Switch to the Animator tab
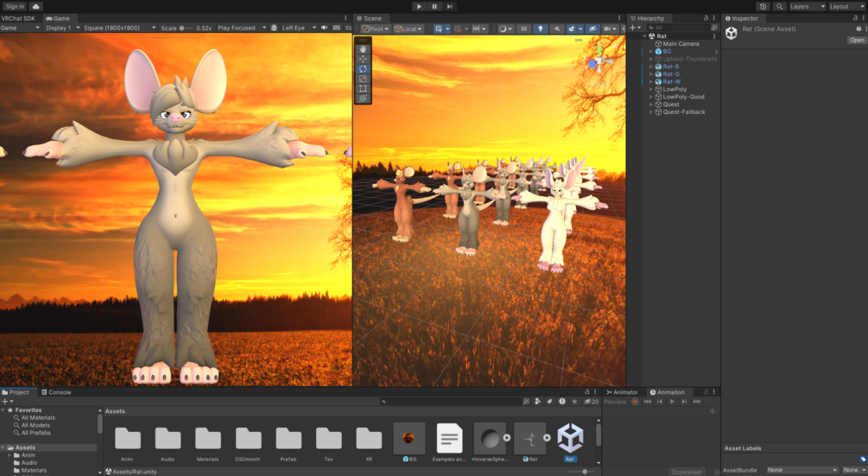This screenshot has height=476, width=868. pos(622,392)
